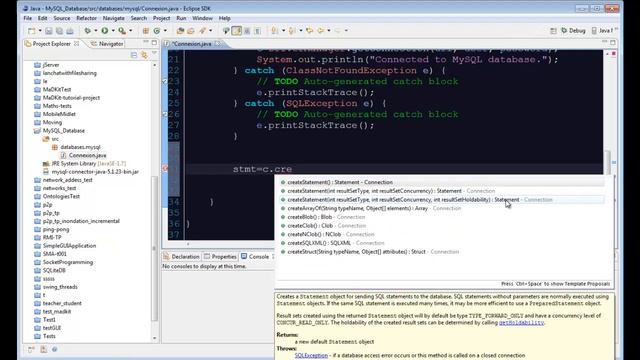Viewport: 640px width, 360px height.
Task: Open the Search toolbar dropdown arrow
Action: tap(211, 31)
